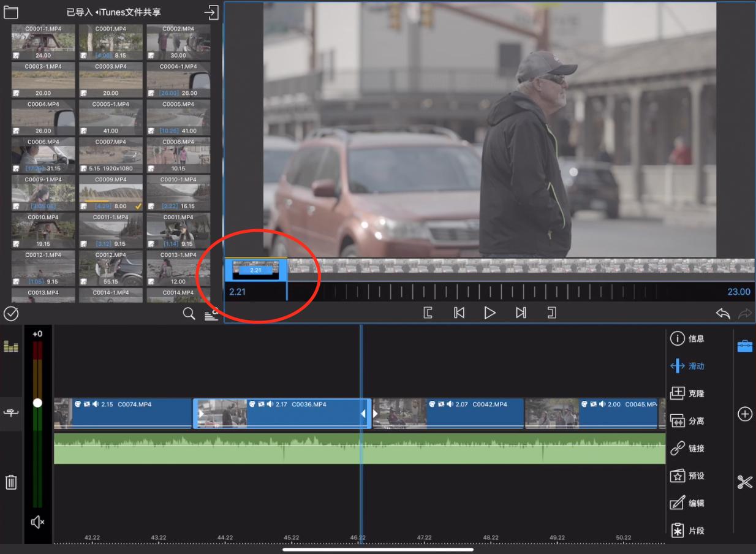The width and height of the screenshot is (756, 554).
Task: Toggle the select-all checkmark circle
Action: (11, 314)
